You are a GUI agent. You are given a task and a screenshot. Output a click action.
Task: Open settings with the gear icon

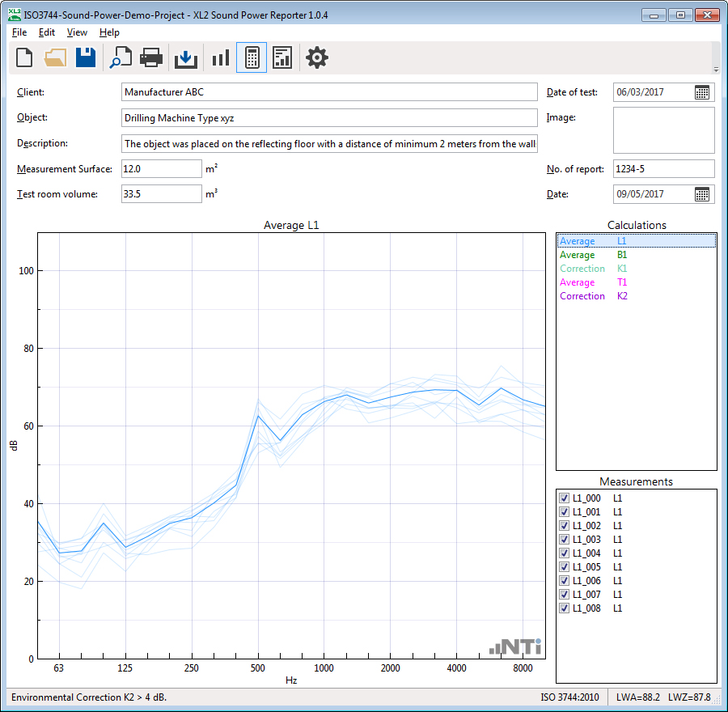tap(316, 57)
